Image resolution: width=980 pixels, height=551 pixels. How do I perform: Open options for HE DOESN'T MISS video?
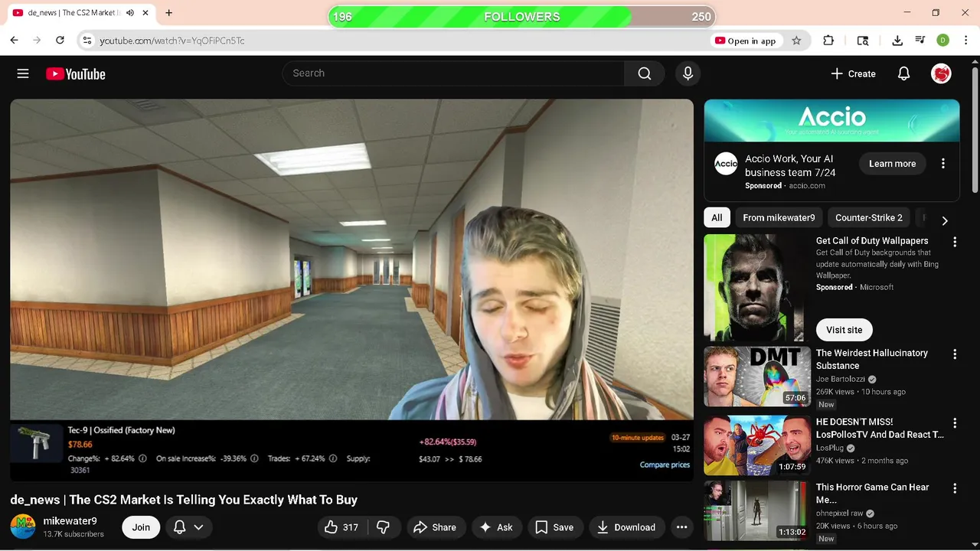tap(955, 423)
